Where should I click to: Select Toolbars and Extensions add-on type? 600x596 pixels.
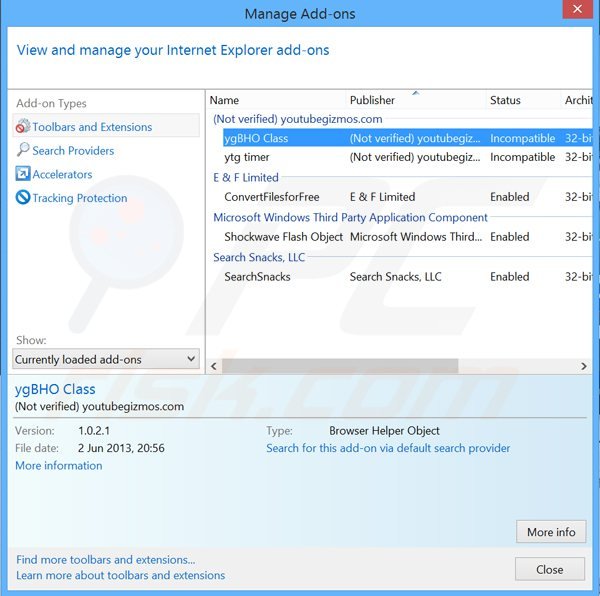pos(106,126)
